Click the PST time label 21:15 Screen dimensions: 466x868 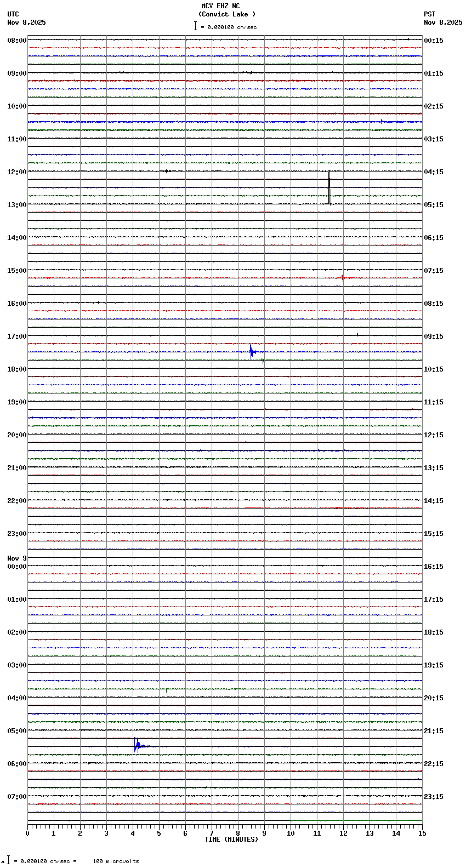coord(434,731)
